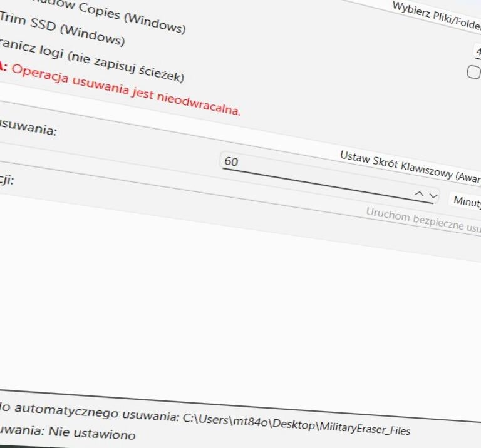
Task: Click 'Ustaw Skrót Klawiszowy' button
Action: click(410, 167)
